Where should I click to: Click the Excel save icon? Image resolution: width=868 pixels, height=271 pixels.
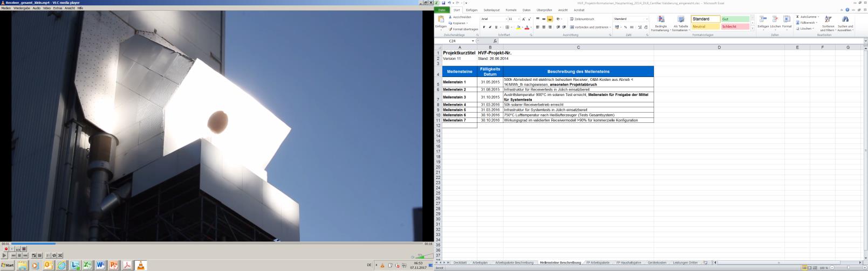coord(443,3)
